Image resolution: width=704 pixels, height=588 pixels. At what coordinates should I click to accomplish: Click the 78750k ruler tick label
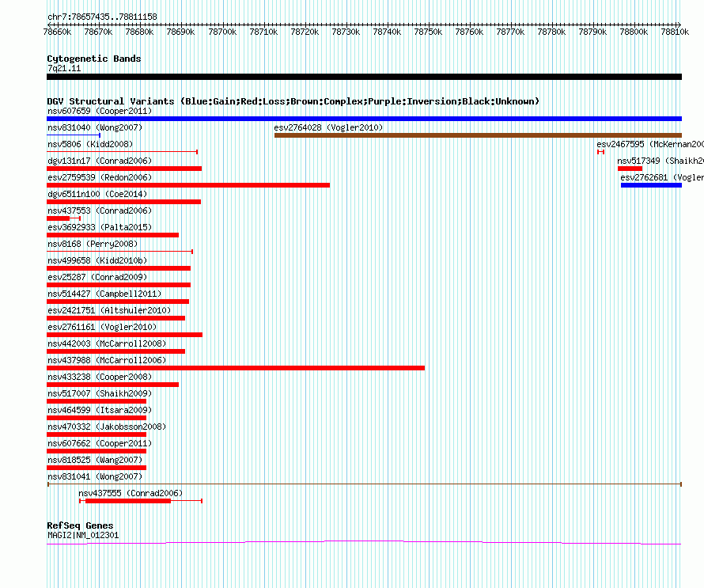[x=428, y=32]
